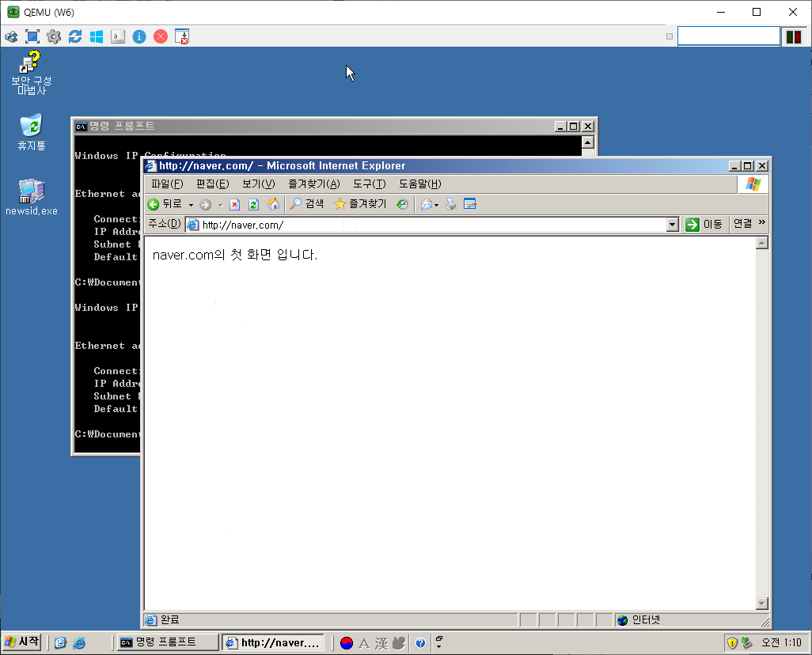
Task: Open the 도구(T) menu
Action: [x=370, y=184]
